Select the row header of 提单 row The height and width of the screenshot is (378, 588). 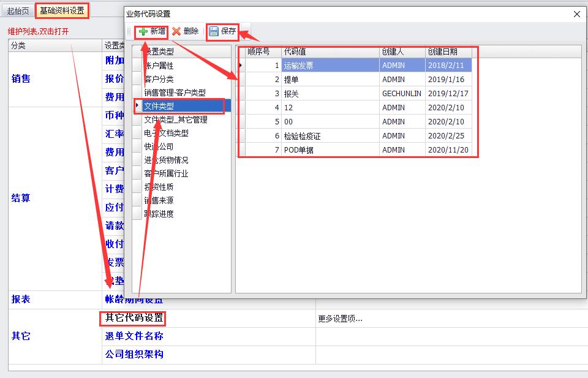241,80
